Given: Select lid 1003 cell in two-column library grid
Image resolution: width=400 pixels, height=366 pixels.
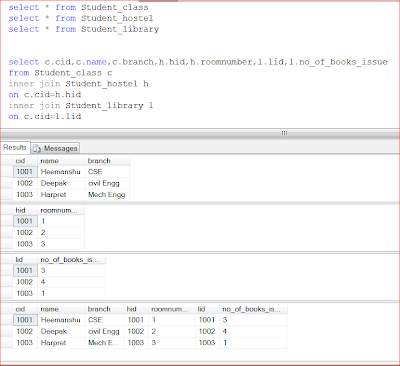Looking at the screenshot, I should [25, 293].
